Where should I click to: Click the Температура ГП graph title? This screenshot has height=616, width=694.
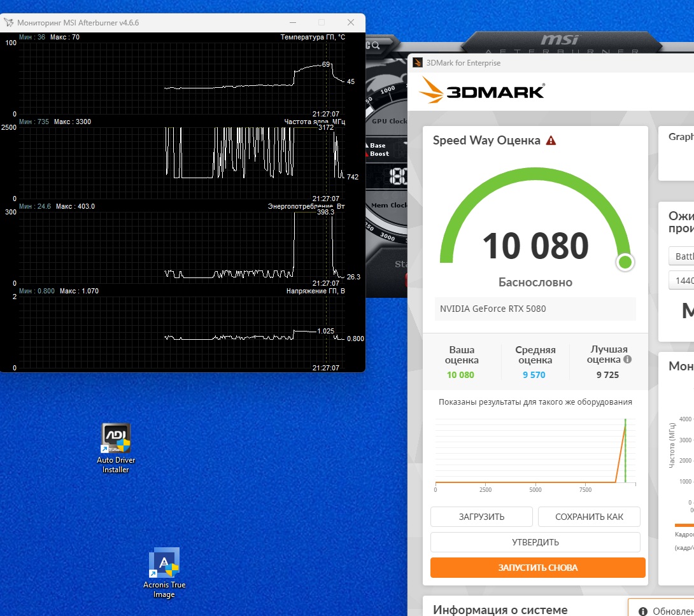pyautogui.click(x=313, y=37)
